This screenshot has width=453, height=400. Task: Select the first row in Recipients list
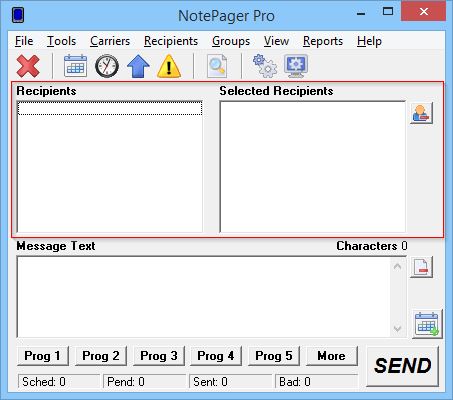click(x=110, y=108)
